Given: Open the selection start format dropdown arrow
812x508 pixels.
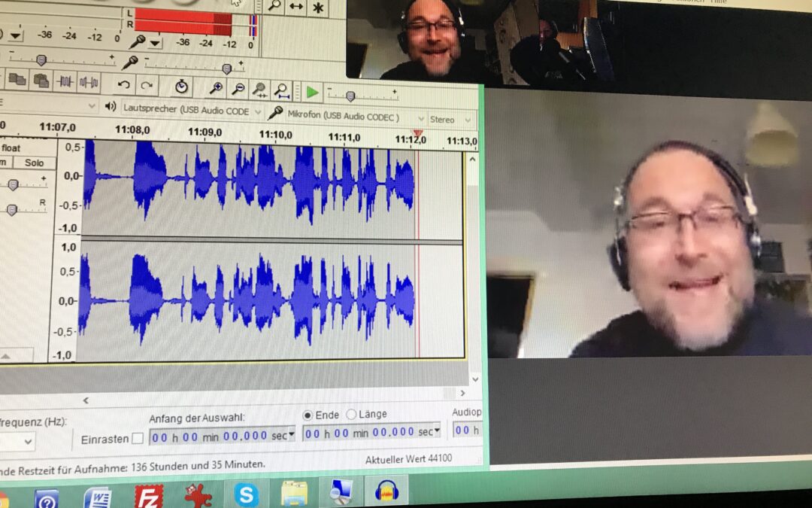Looking at the screenshot, I should tap(292, 434).
